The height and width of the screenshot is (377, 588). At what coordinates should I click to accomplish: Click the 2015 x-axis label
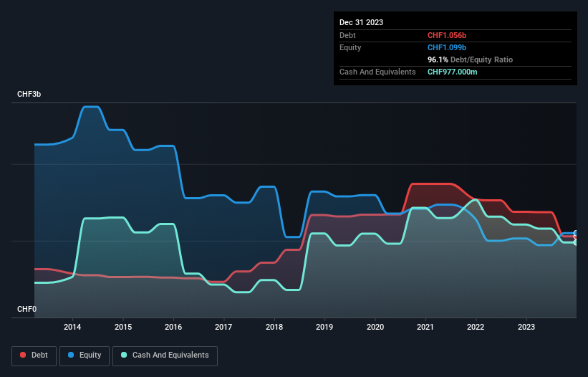pos(123,327)
